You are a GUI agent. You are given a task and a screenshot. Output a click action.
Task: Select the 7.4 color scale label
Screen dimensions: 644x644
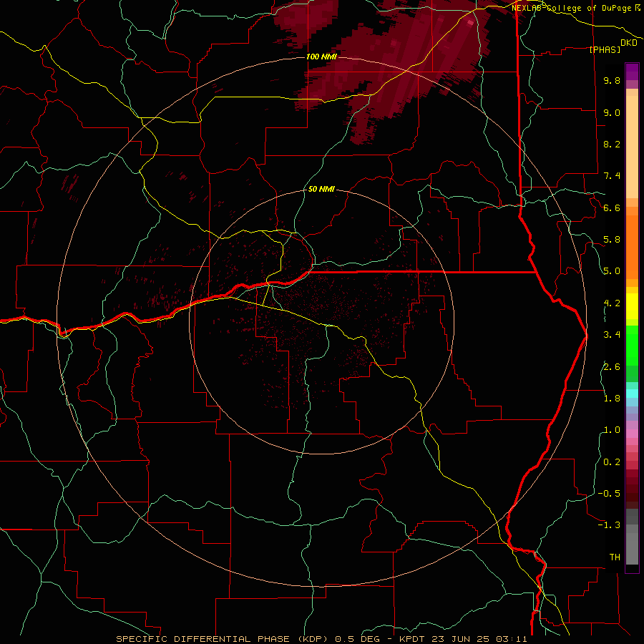click(x=612, y=176)
